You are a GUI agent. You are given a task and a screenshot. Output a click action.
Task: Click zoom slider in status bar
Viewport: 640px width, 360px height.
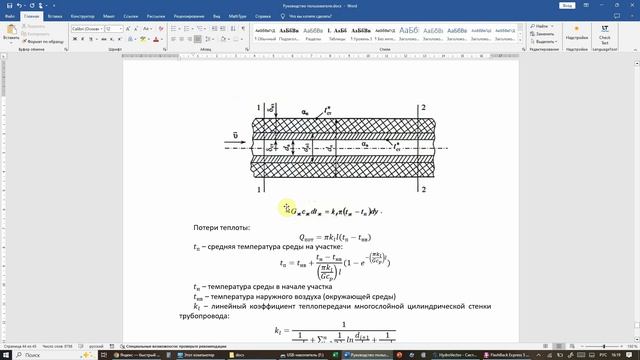click(604, 346)
